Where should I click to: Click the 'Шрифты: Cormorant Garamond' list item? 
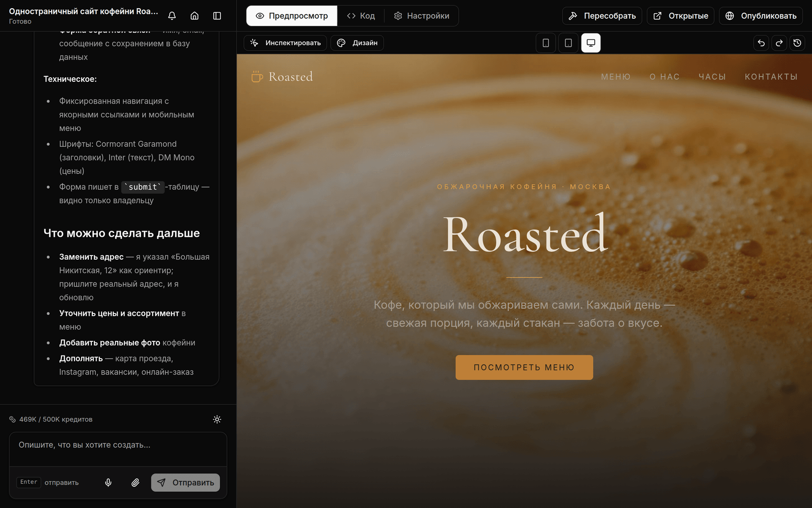pyautogui.click(x=127, y=157)
